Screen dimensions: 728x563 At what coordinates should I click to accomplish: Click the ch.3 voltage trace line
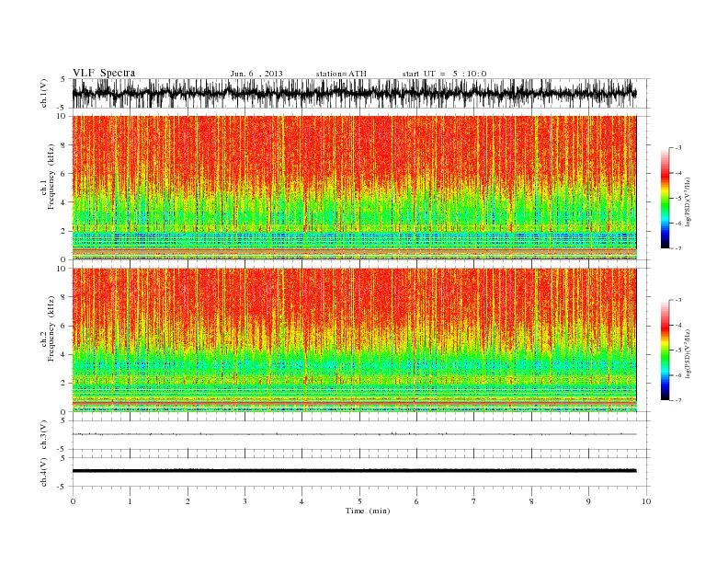pyautogui.click(x=354, y=434)
